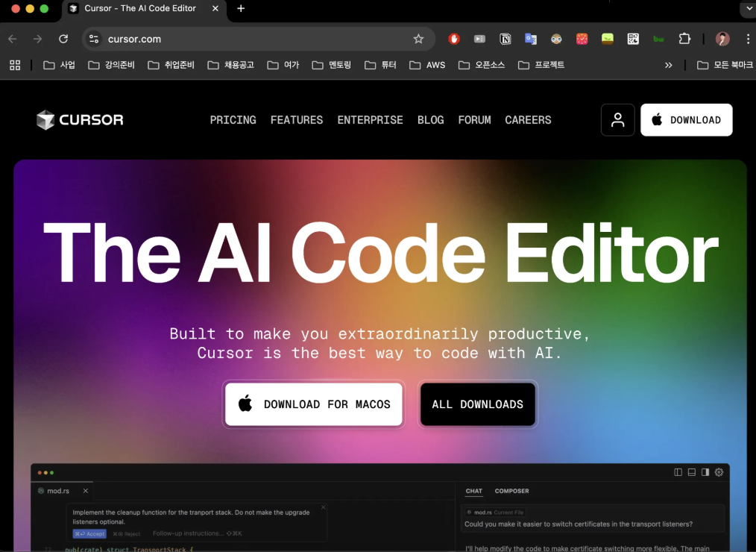Open the 프로젝트 bookmark folder
Screen dimensions: 756x552
coord(541,65)
